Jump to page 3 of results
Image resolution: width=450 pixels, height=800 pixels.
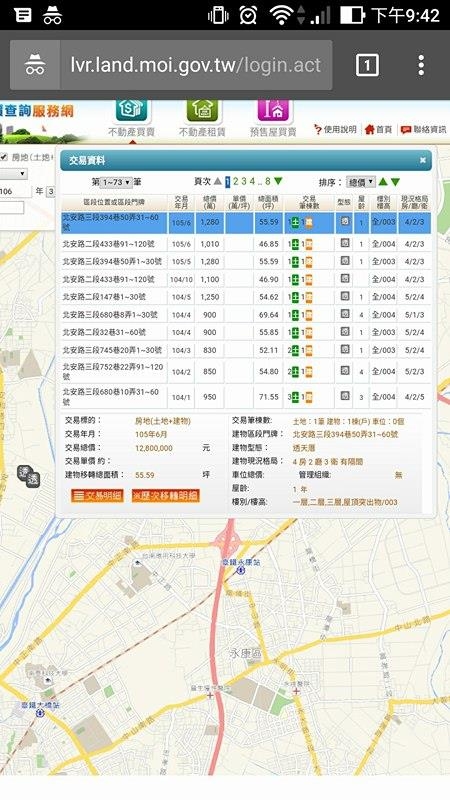(244, 181)
